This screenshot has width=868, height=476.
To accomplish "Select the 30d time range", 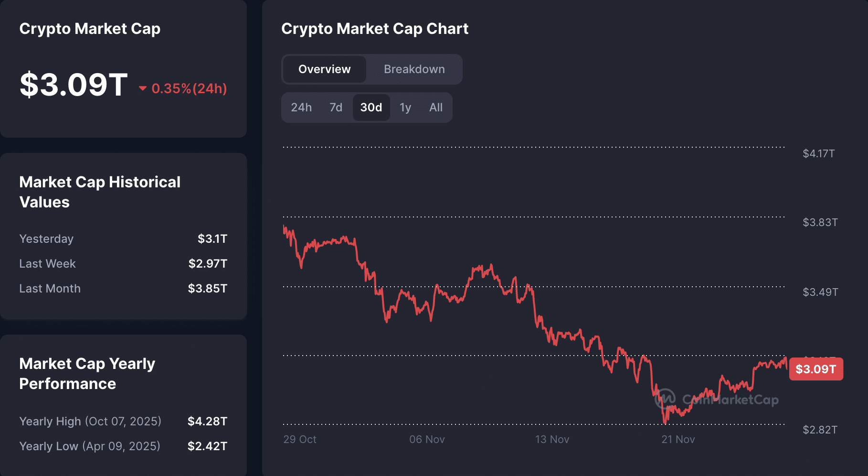I will point(371,108).
